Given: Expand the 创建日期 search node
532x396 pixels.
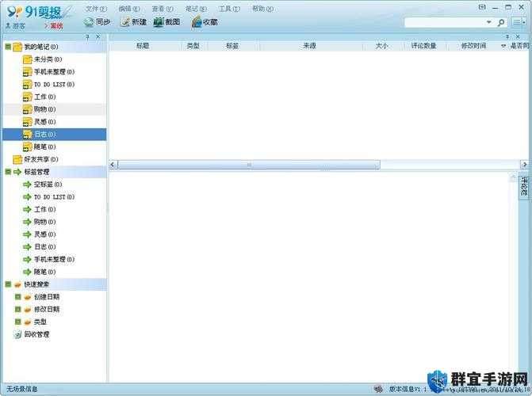Looking at the screenshot, I should click(x=18, y=297).
